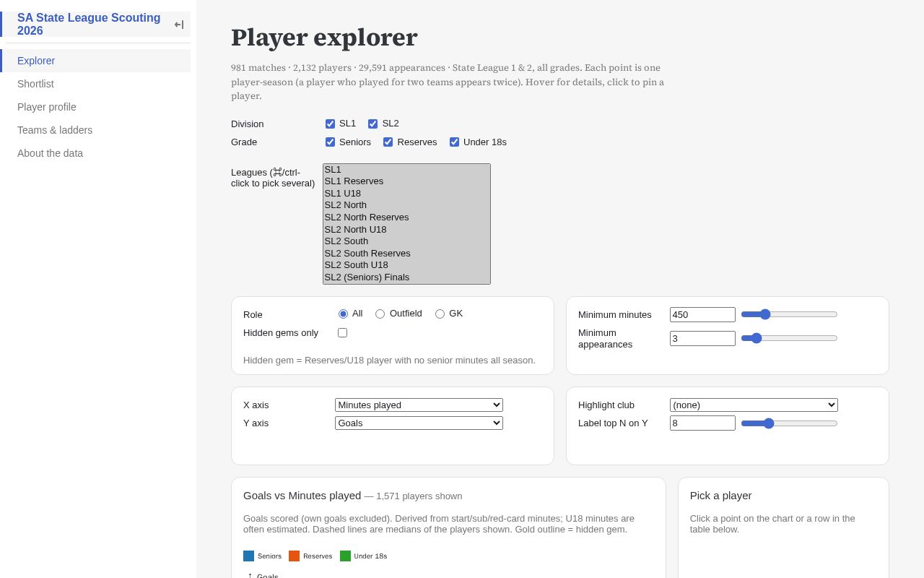Uncheck the SL2 division checkbox

click(372, 124)
